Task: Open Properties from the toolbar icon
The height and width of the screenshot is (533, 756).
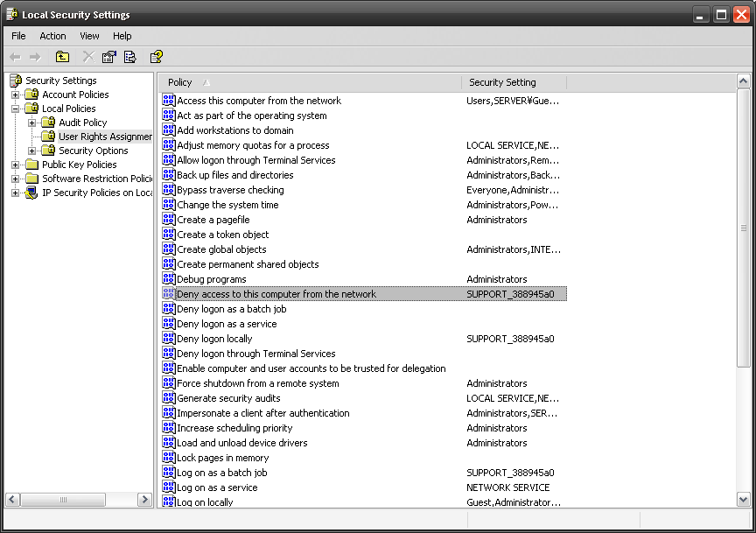Action: [x=109, y=57]
